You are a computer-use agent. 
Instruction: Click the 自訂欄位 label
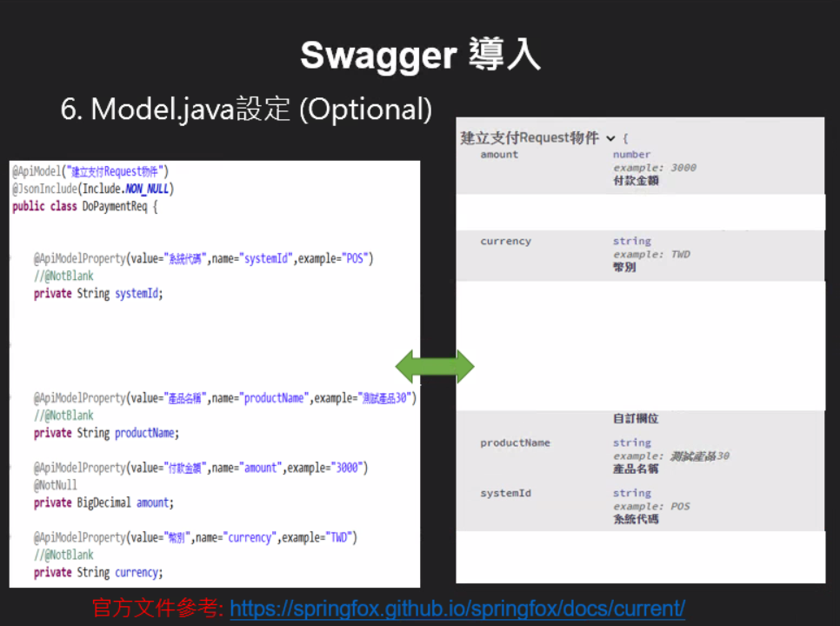click(x=635, y=418)
